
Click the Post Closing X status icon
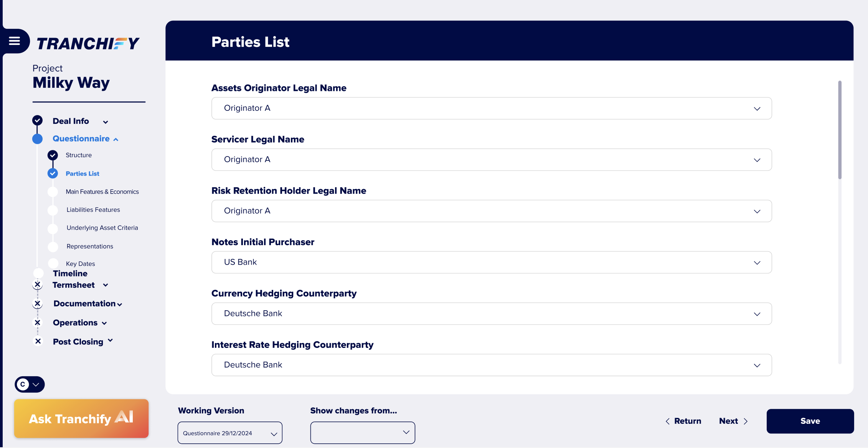(x=38, y=341)
